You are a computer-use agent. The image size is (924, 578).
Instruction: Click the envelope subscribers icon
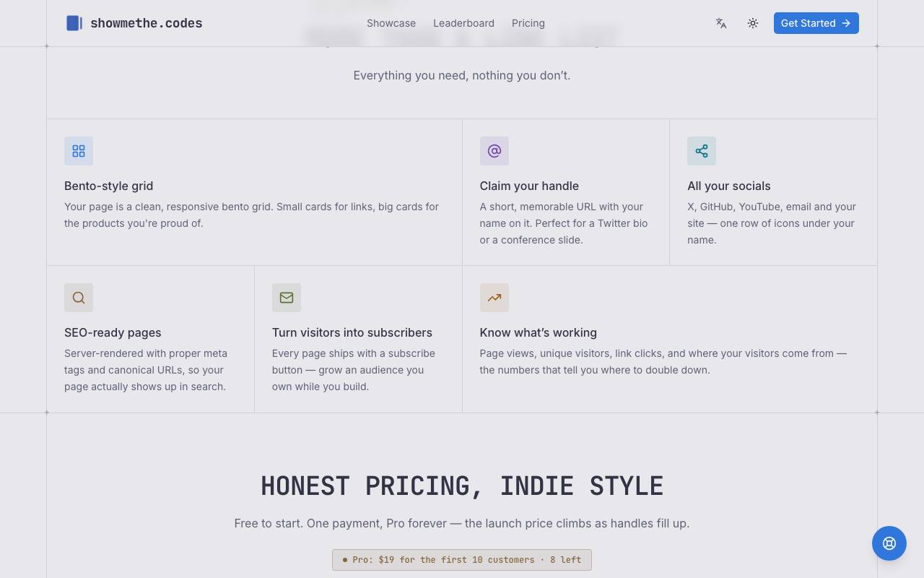tap(287, 298)
